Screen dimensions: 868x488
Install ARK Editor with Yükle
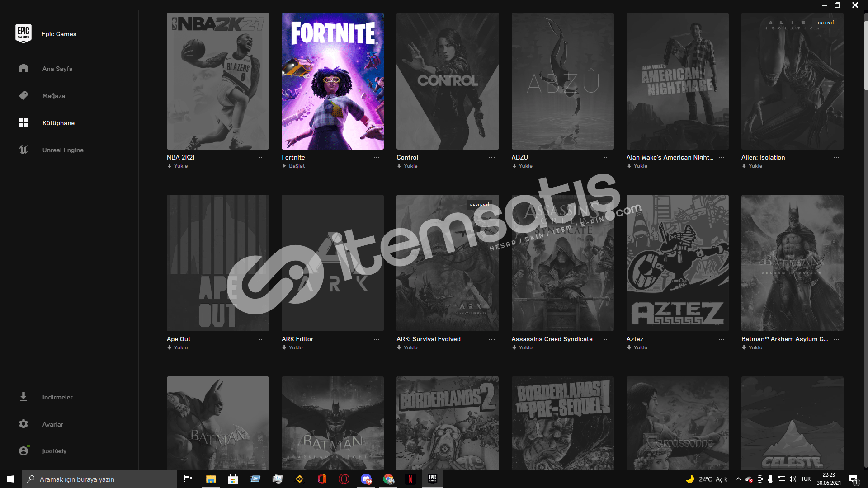[292, 347]
